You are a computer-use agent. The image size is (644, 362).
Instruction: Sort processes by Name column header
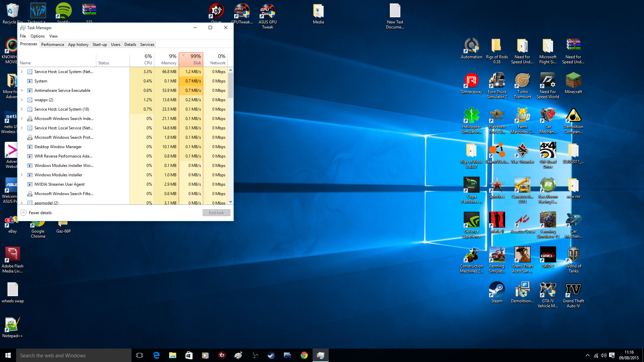coord(57,59)
